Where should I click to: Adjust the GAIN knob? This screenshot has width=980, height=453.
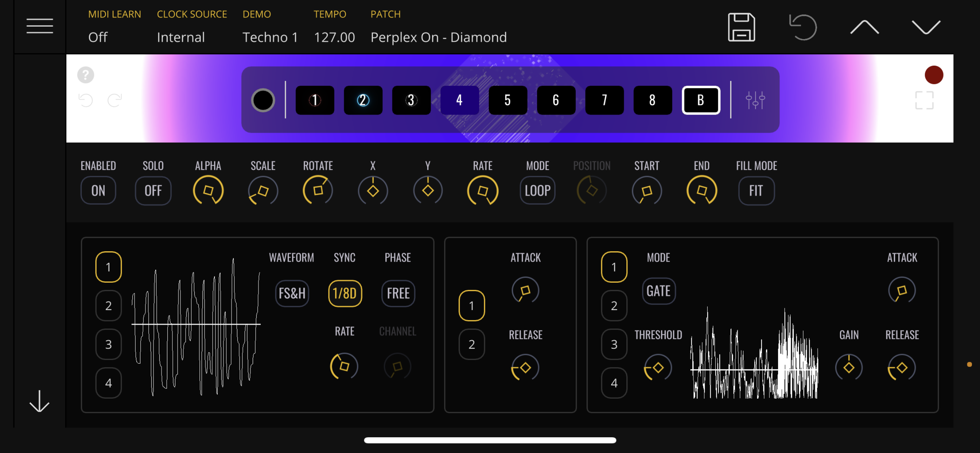(849, 368)
